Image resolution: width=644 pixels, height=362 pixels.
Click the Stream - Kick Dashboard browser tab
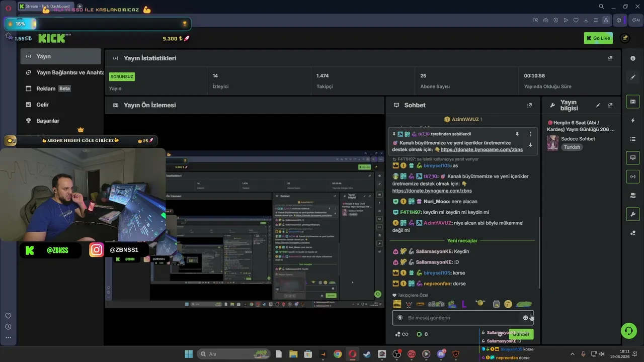tap(45, 7)
